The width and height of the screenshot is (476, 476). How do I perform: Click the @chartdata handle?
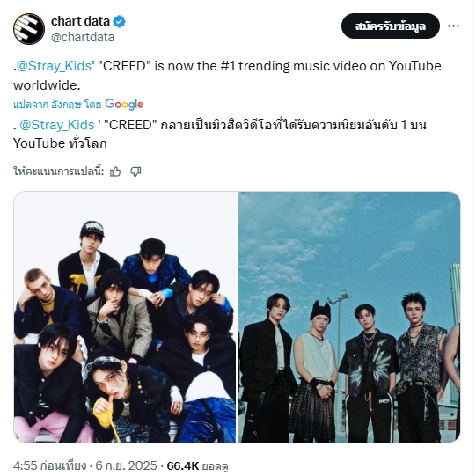pyautogui.click(x=83, y=37)
